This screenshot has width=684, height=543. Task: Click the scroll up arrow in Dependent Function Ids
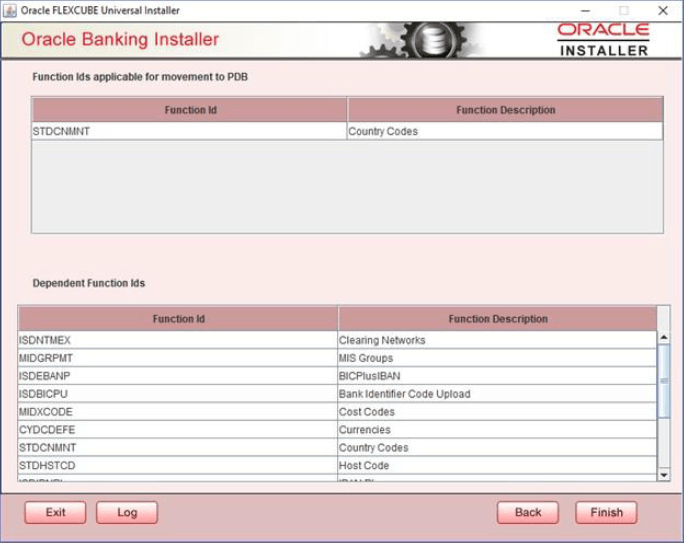click(x=663, y=337)
